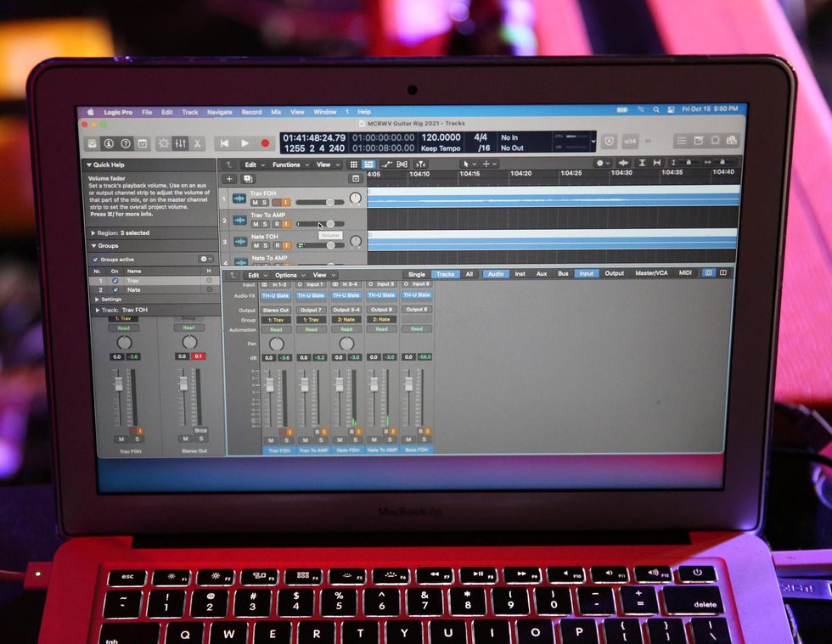The height and width of the screenshot is (644, 832).
Task: Toggle input monitoring on Trav To AMP track
Action: click(285, 224)
